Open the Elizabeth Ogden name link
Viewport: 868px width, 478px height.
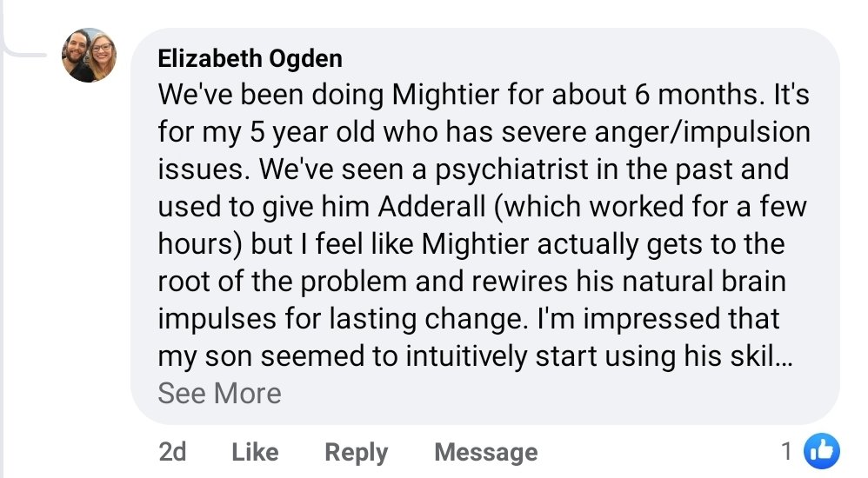pyautogui.click(x=250, y=58)
